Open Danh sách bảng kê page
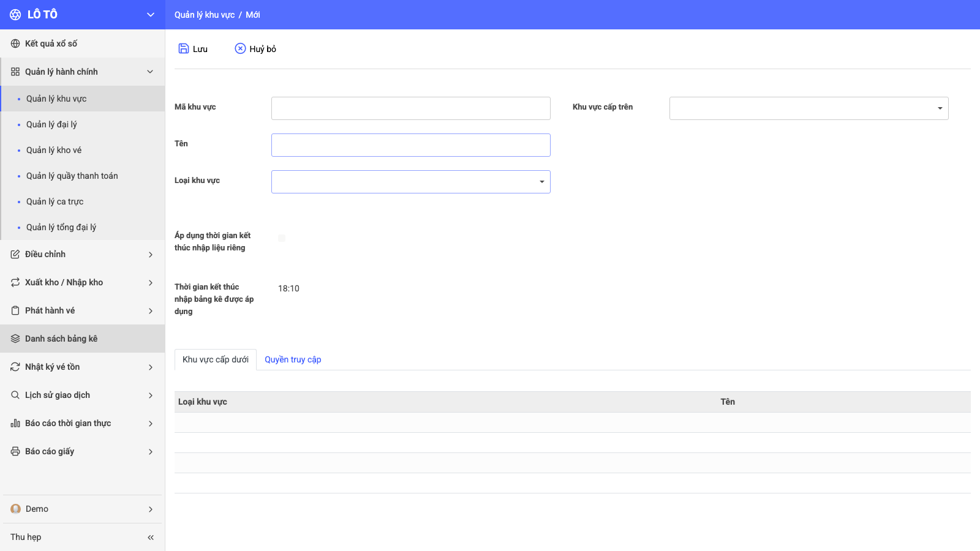Viewport: 980px width, 551px height. (83, 339)
